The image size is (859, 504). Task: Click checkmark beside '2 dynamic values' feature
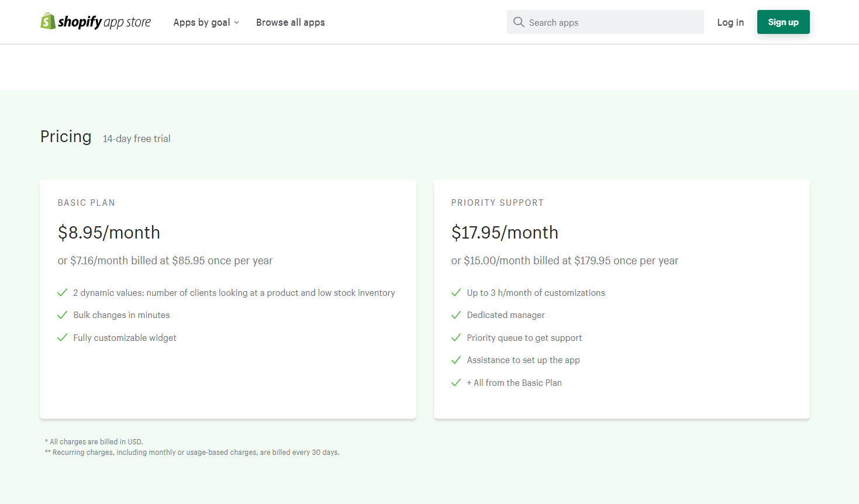pyautogui.click(x=63, y=292)
